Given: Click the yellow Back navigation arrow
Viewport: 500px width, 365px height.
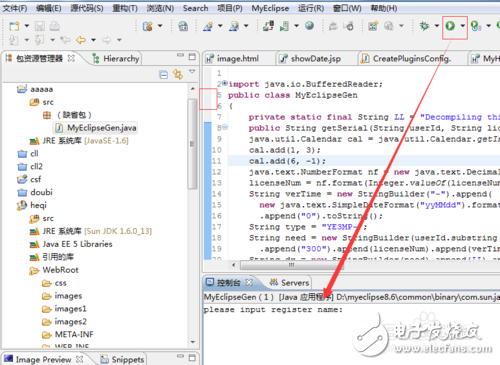Looking at the screenshot, I should click(x=81, y=40).
